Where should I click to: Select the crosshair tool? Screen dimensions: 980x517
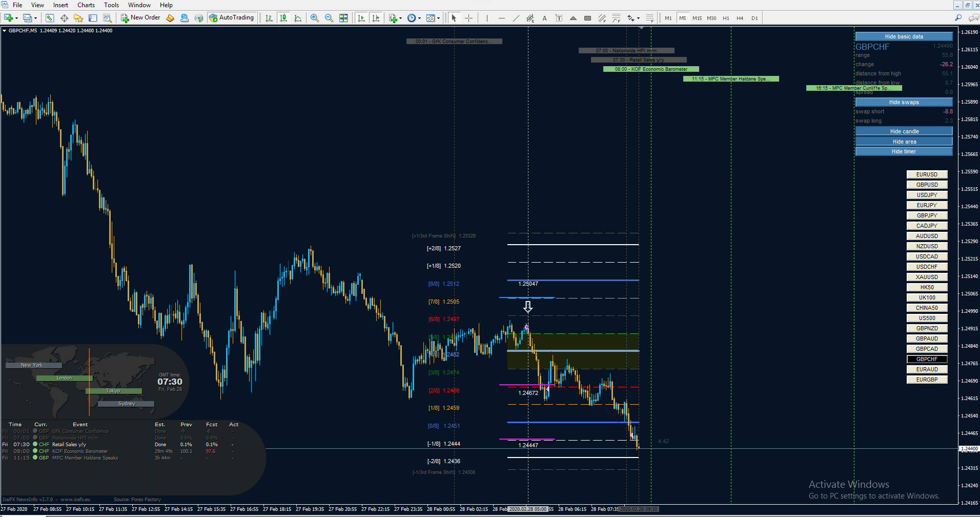click(468, 18)
